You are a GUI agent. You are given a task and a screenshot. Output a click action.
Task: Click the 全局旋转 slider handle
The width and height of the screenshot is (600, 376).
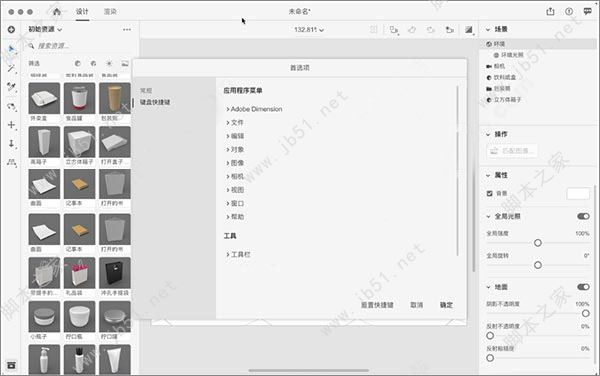pos(538,265)
